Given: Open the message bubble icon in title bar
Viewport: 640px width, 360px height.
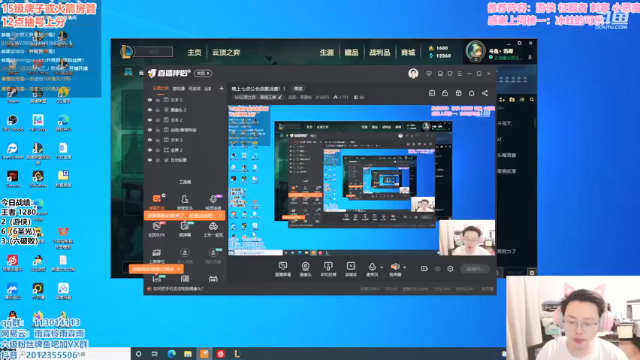Looking at the screenshot, I should (x=429, y=73).
